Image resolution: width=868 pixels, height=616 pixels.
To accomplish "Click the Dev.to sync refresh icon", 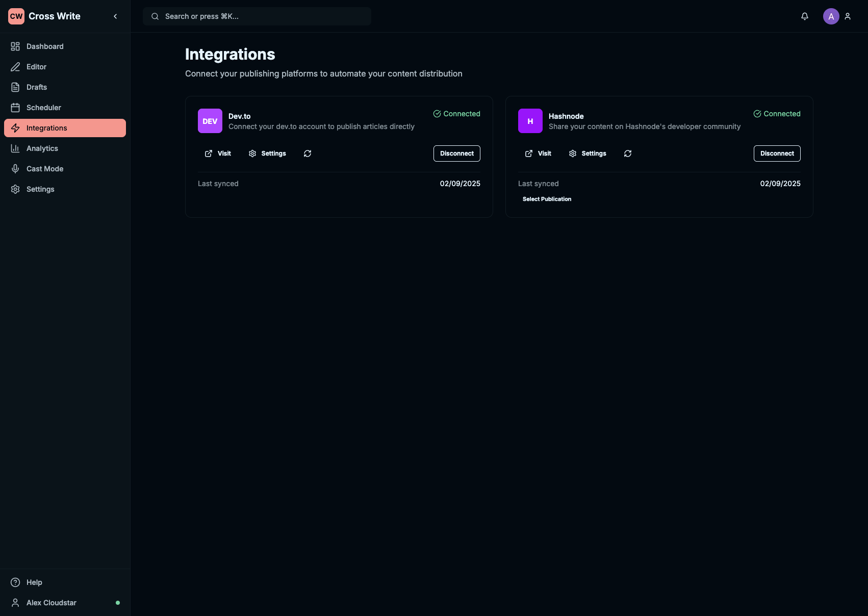I will (308, 153).
